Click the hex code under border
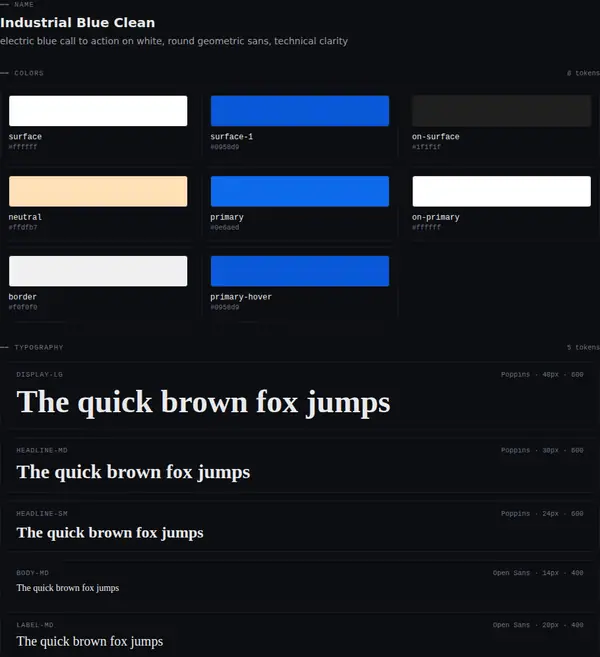The width and height of the screenshot is (600, 657). (23, 307)
